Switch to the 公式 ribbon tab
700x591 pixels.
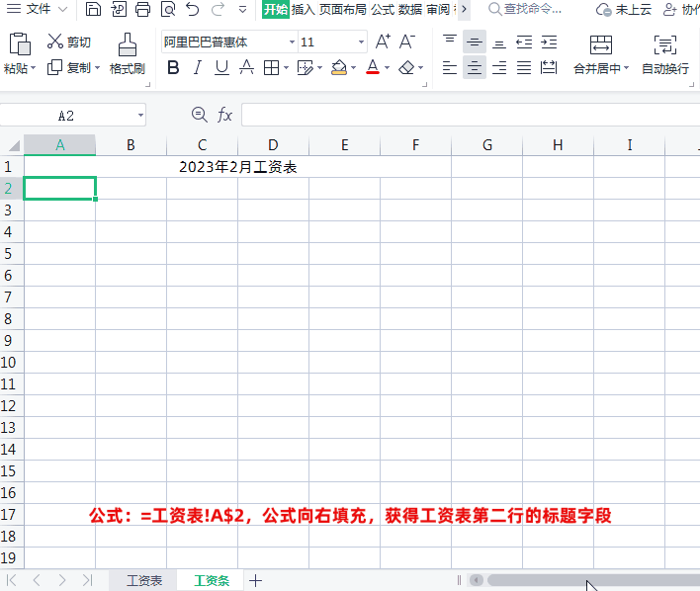(x=383, y=9)
